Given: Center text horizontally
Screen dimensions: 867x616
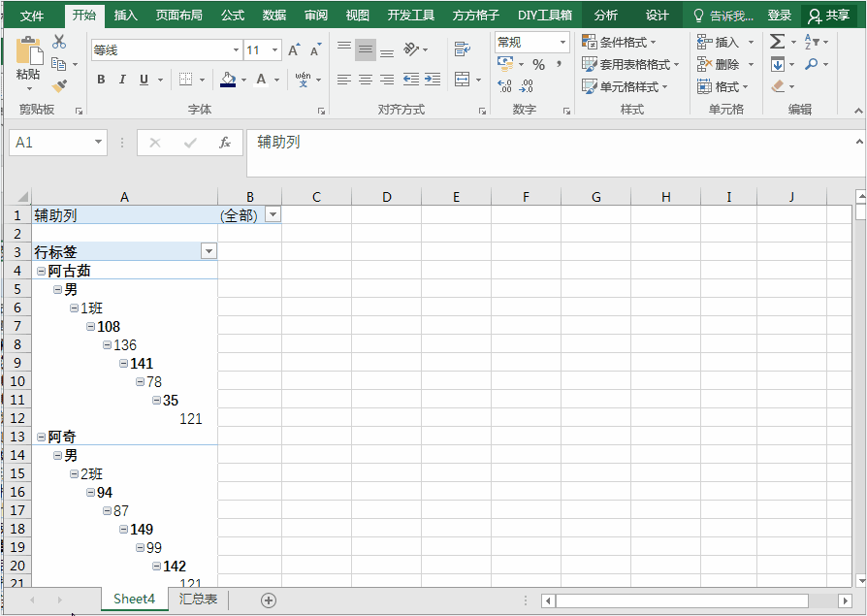Looking at the screenshot, I should pyautogui.click(x=366, y=80).
